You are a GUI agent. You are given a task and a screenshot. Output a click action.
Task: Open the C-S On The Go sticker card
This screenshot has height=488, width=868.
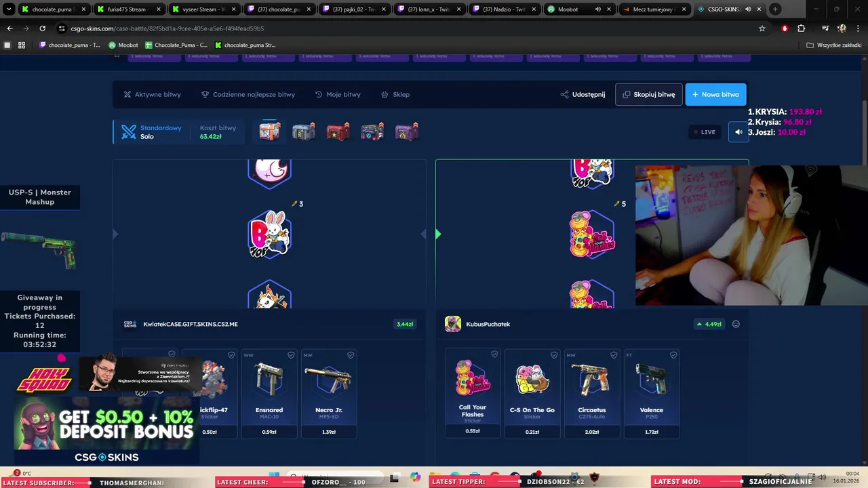(x=532, y=394)
